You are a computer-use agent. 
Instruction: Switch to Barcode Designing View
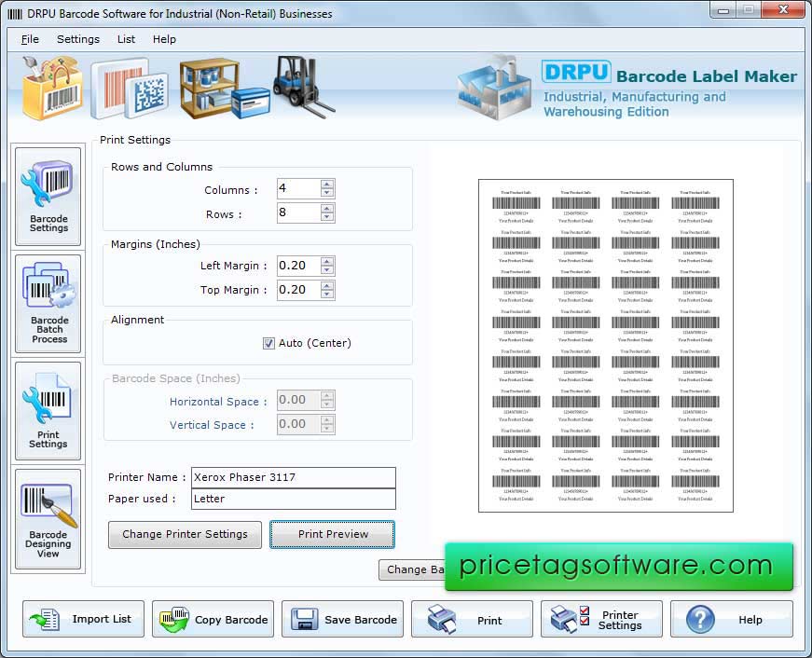48,519
